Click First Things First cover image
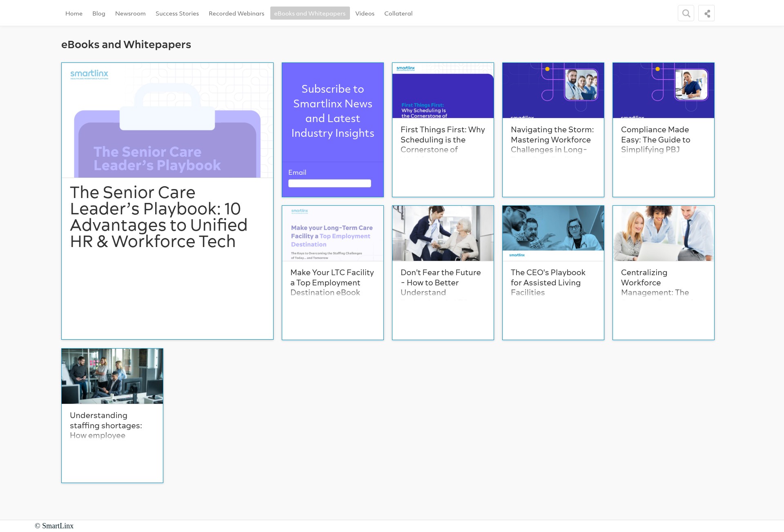 pos(443,91)
